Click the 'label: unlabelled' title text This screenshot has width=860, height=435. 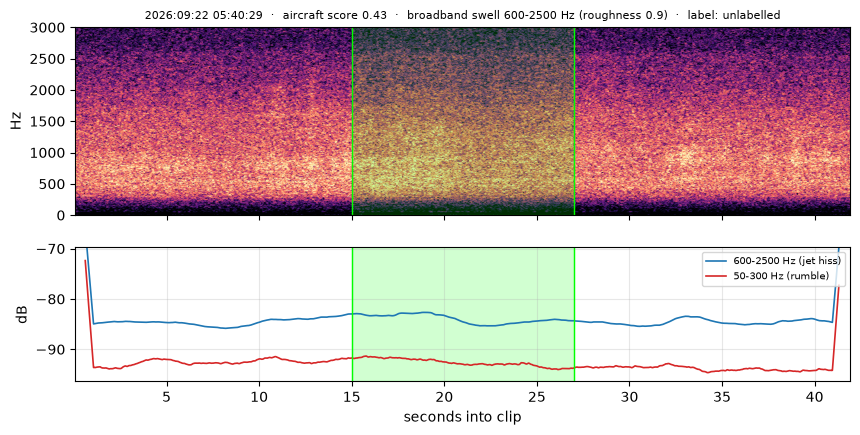734,15
